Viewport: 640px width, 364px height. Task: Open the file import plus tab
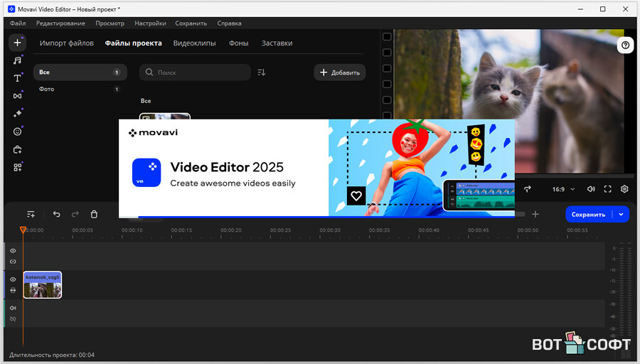tap(17, 43)
